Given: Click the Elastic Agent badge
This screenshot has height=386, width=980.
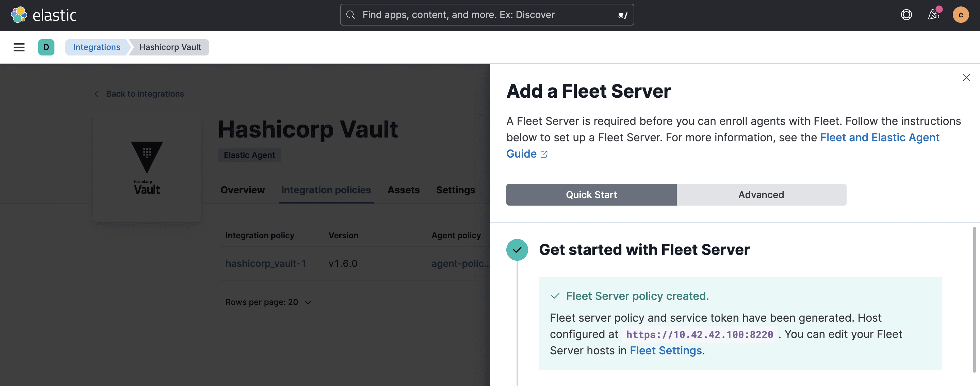Looking at the screenshot, I should tap(249, 155).
